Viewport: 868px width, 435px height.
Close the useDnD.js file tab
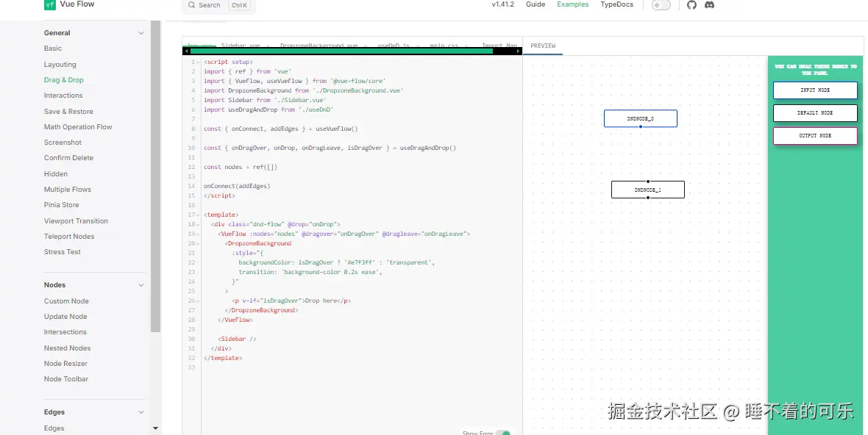click(x=417, y=46)
